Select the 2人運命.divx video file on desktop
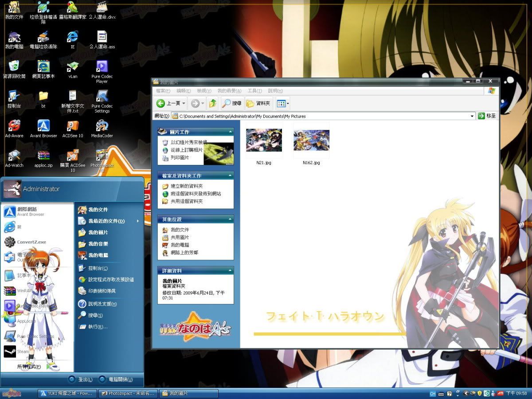532x399 pixels. [x=102, y=11]
